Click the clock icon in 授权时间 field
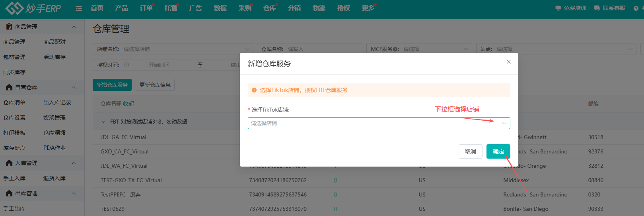644x216 pixels. pos(126,65)
